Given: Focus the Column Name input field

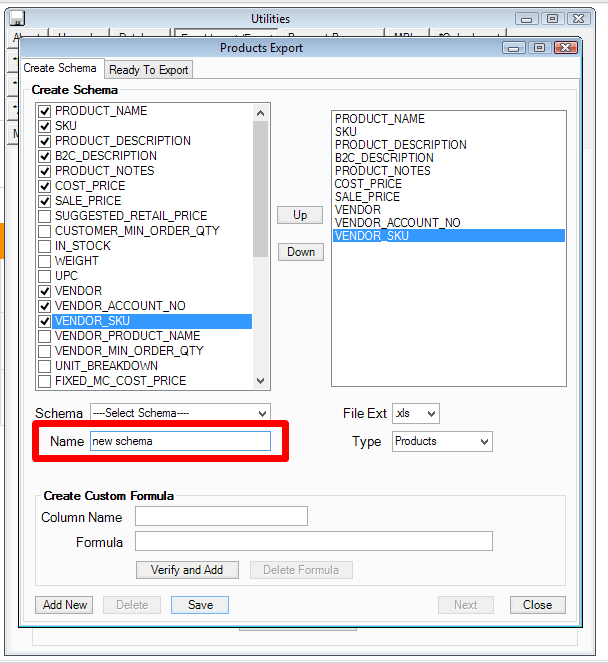Looking at the screenshot, I should (x=221, y=517).
